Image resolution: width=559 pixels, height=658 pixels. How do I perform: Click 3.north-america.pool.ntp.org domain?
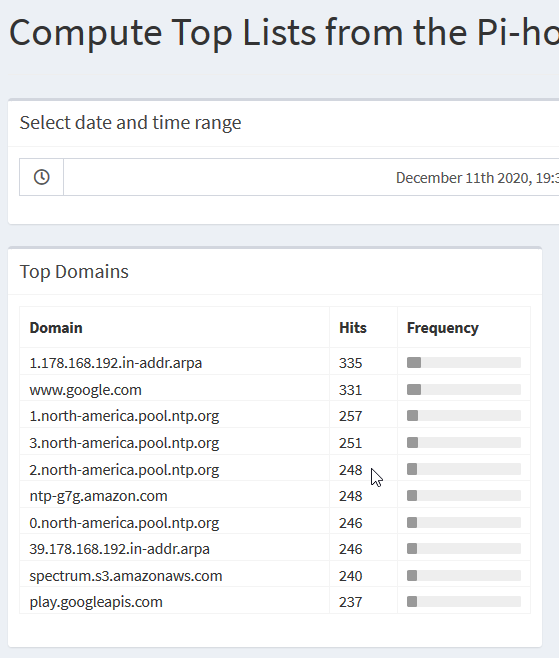pyautogui.click(x=124, y=443)
